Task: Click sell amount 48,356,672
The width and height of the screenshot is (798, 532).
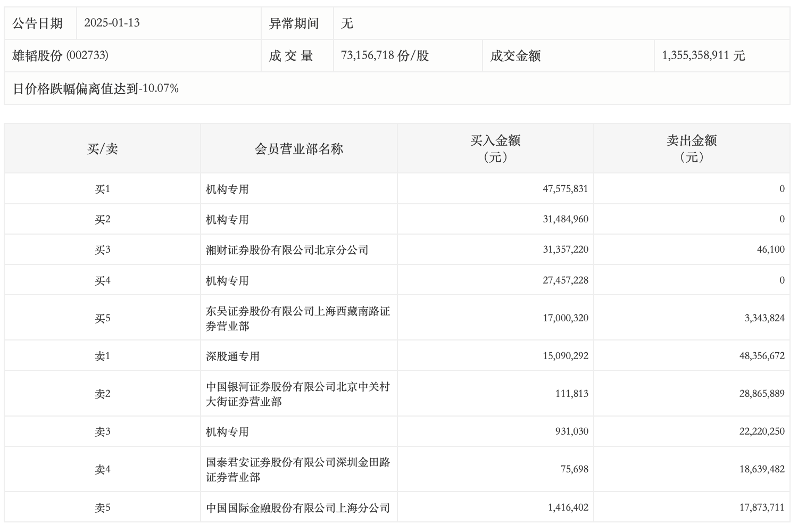Action: tap(761, 356)
